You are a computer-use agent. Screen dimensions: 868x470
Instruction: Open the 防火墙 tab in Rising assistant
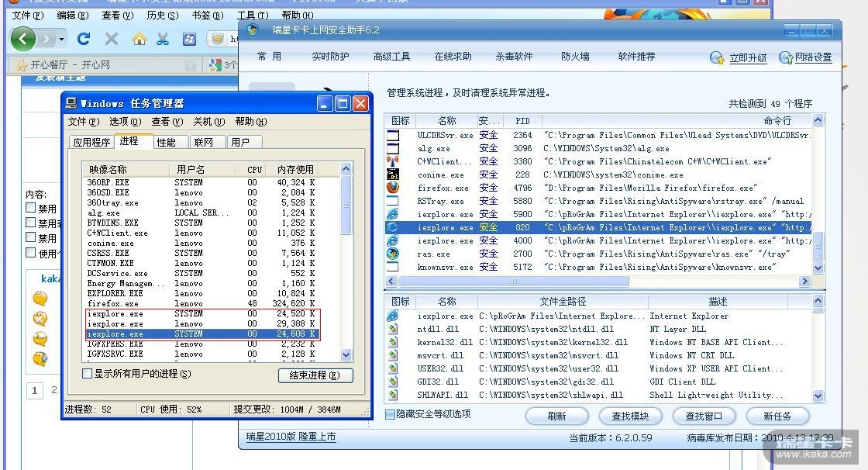pos(575,57)
